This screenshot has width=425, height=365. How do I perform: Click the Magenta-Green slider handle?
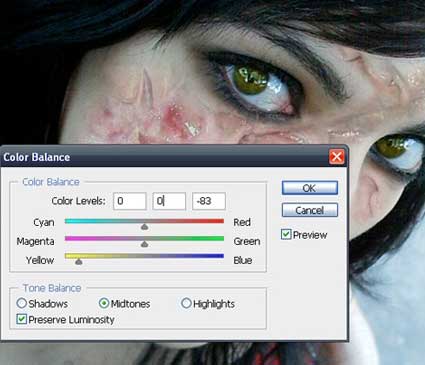coord(144,244)
